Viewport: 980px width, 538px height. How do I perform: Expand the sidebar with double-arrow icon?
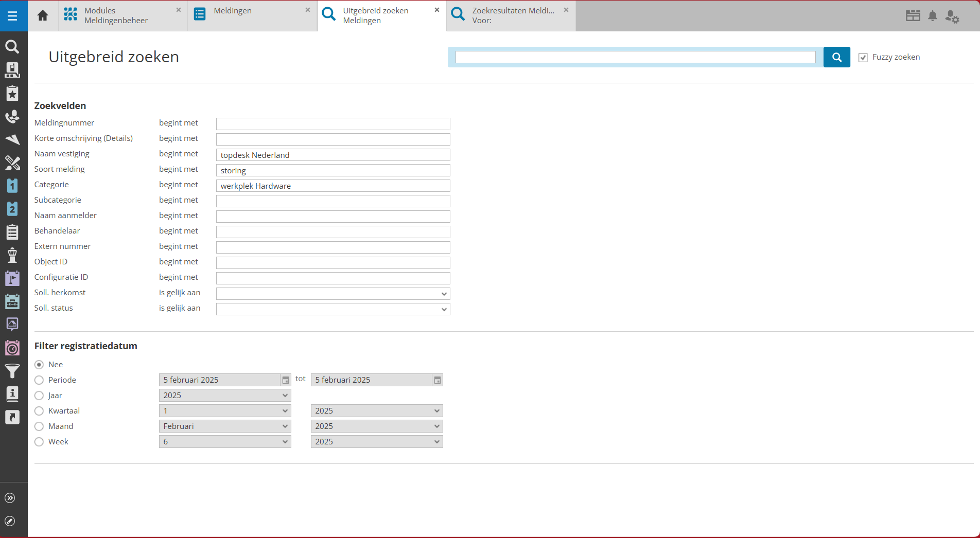(10, 498)
